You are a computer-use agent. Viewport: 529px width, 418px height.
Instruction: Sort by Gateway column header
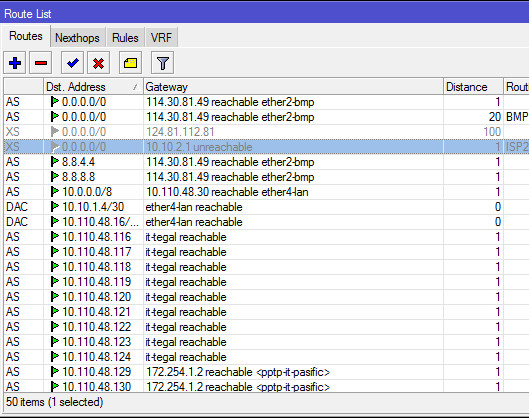click(293, 87)
